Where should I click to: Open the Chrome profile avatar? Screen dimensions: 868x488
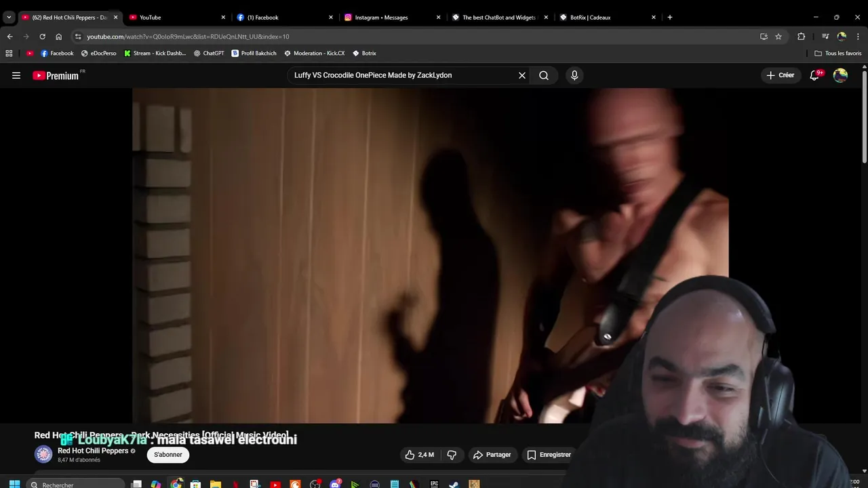(x=842, y=37)
